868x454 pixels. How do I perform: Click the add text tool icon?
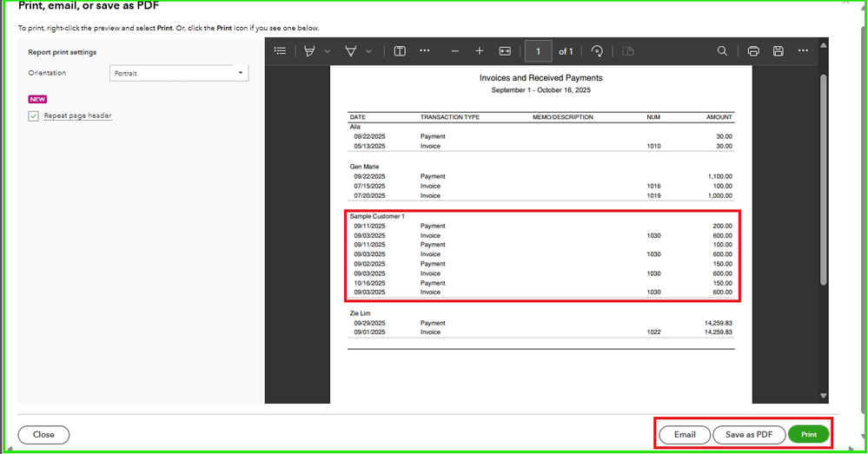pos(400,52)
